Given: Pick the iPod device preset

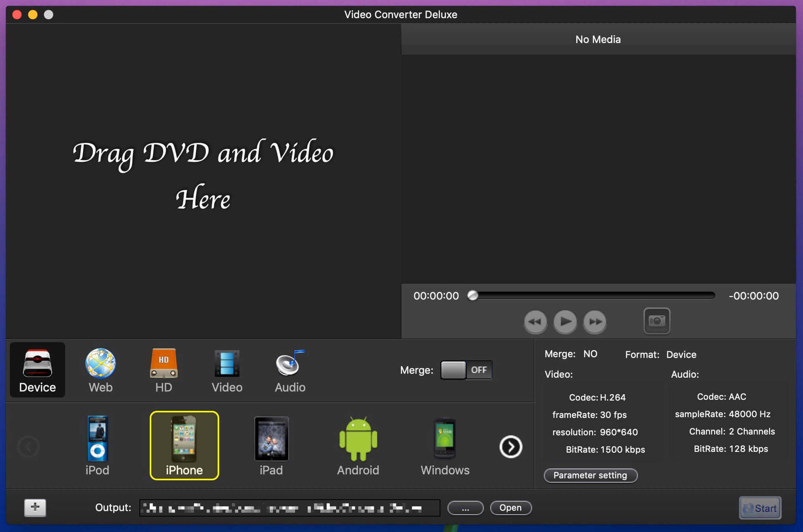Looking at the screenshot, I should [x=97, y=446].
